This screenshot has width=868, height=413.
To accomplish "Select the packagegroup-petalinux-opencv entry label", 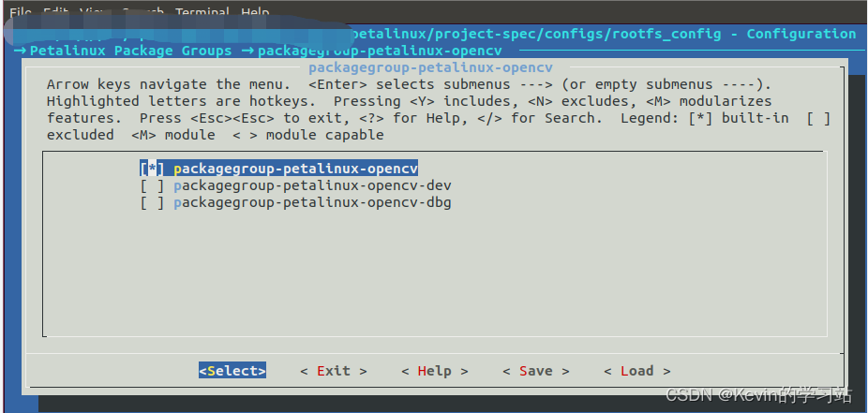I will click(x=295, y=168).
